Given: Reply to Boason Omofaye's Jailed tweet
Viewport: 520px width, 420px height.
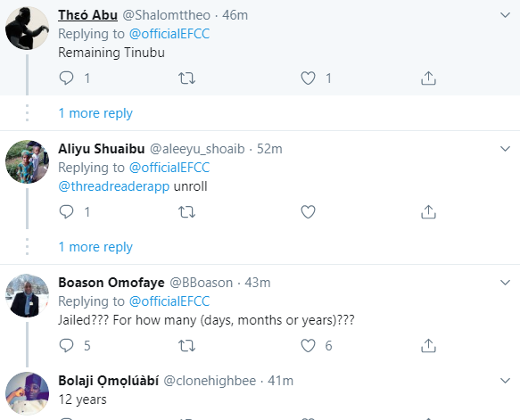Looking at the screenshot, I should [66, 346].
